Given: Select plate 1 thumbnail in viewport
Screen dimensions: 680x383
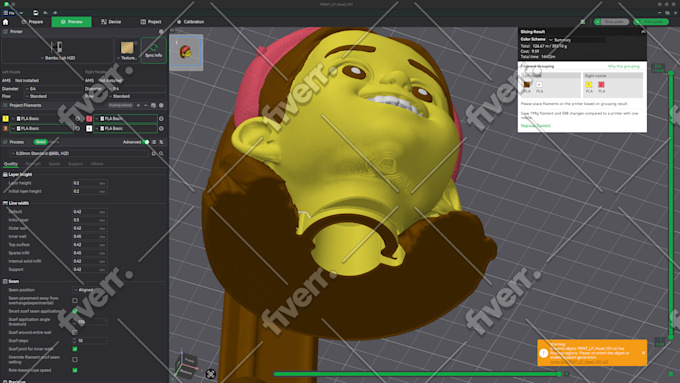Looking at the screenshot, I should point(186,51).
